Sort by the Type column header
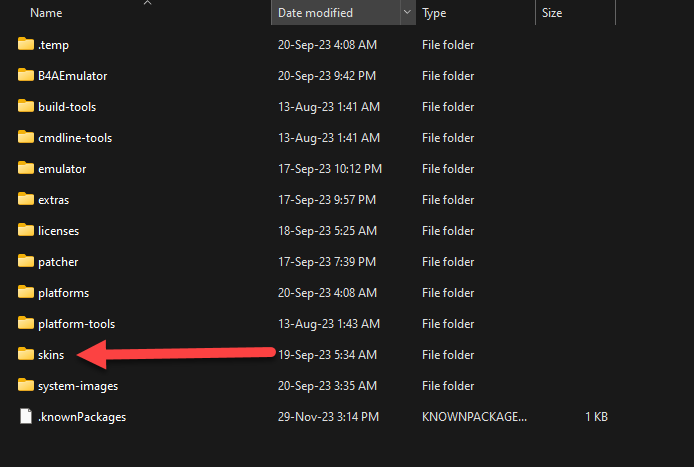 tap(434, 13)
